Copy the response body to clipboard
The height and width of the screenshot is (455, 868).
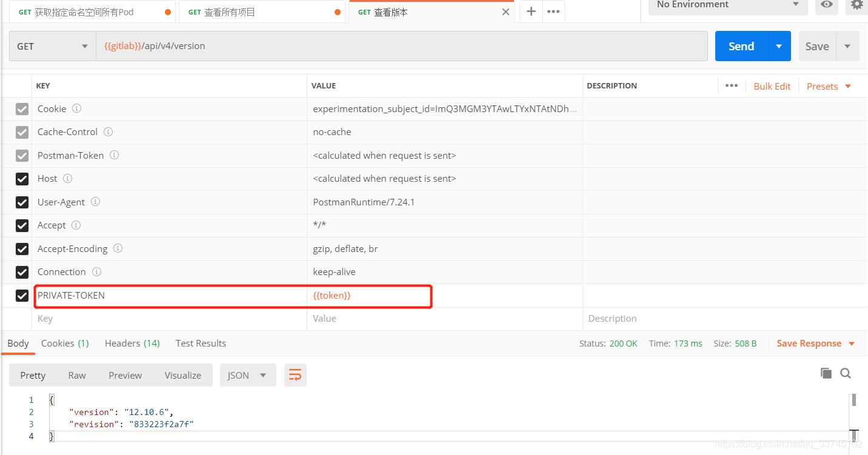pos(826,373)
